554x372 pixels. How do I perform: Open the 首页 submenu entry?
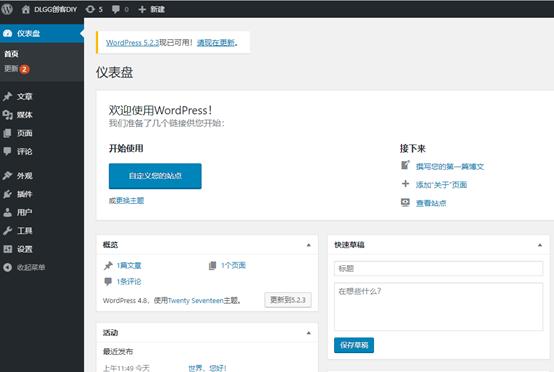pyautogui.click(x=11, y=54)
